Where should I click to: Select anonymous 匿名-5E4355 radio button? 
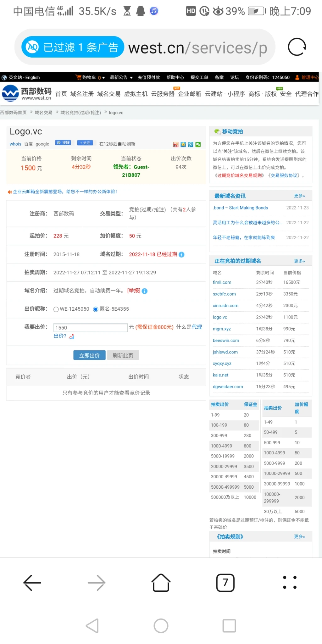96,309
